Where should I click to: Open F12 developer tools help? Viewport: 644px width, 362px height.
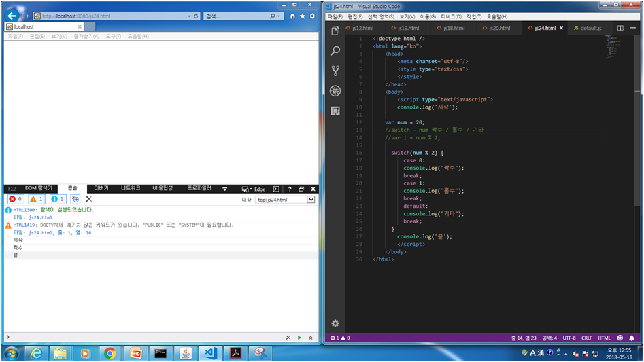tap(290, 189)
